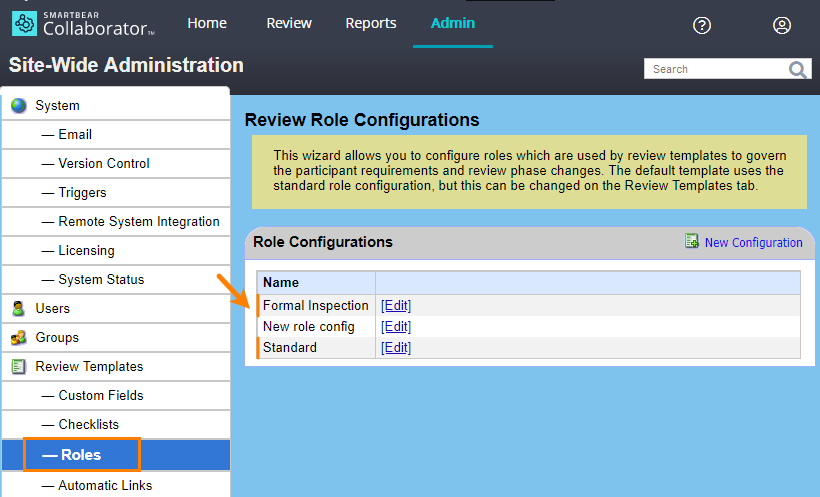The height and width of the screenshot is (497, 820).
Task: Click the System globe icon
Action: click(x=18, y=105)
